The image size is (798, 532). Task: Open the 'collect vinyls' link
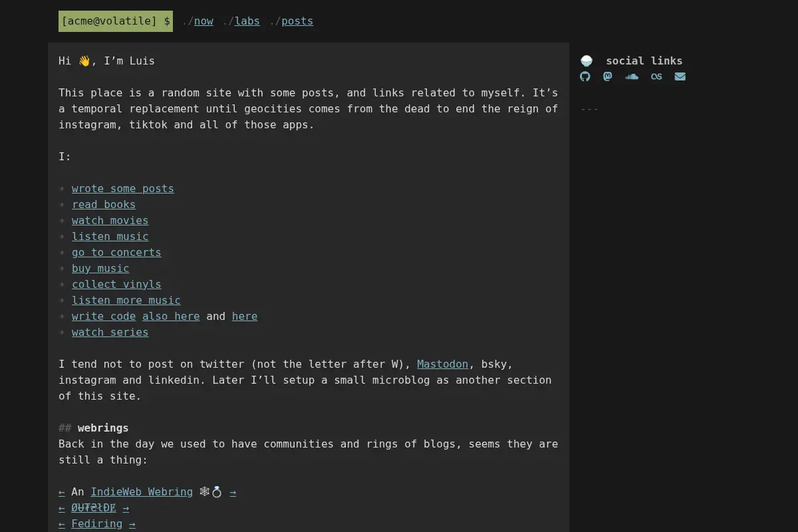pyautogui.click(x=116, y=285)
